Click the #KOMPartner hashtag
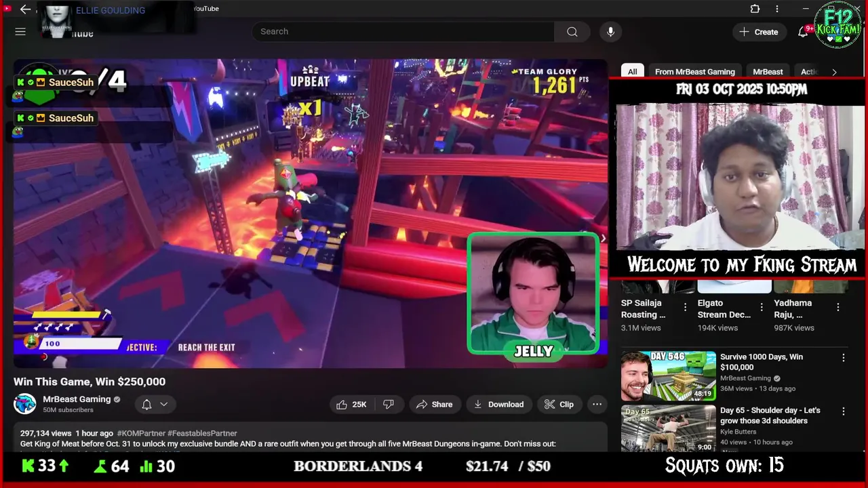This screenshot has width=868, height=488. (x=141, y=433)
